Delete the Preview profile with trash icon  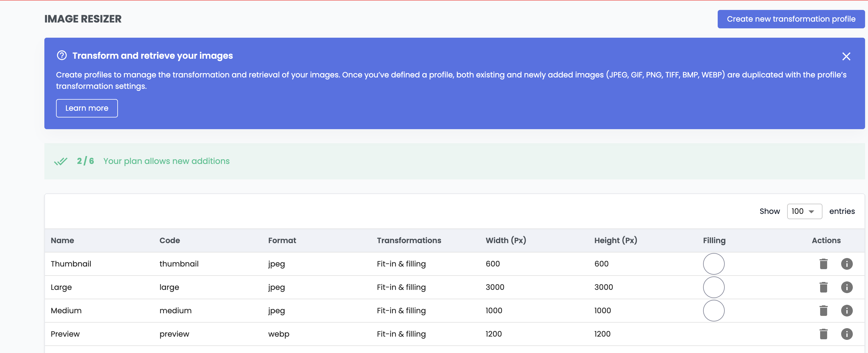pos(824,333)
